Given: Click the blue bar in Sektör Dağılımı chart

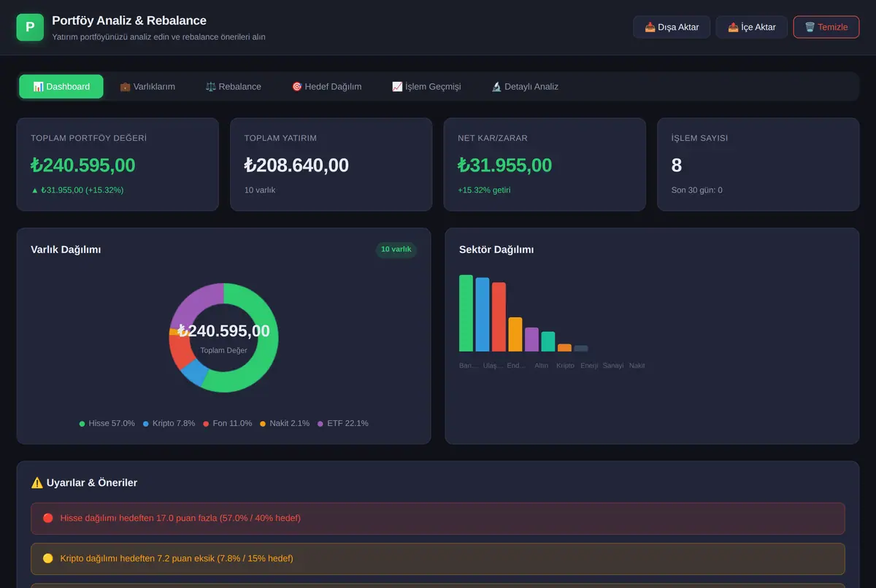Looking at the screenshot, I should coord(483,314).
